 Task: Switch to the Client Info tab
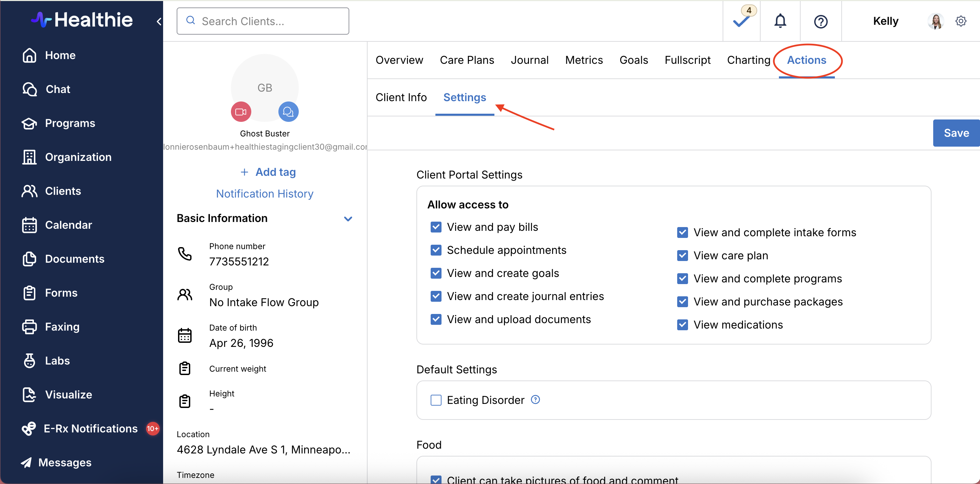click(x=401, y=97)
